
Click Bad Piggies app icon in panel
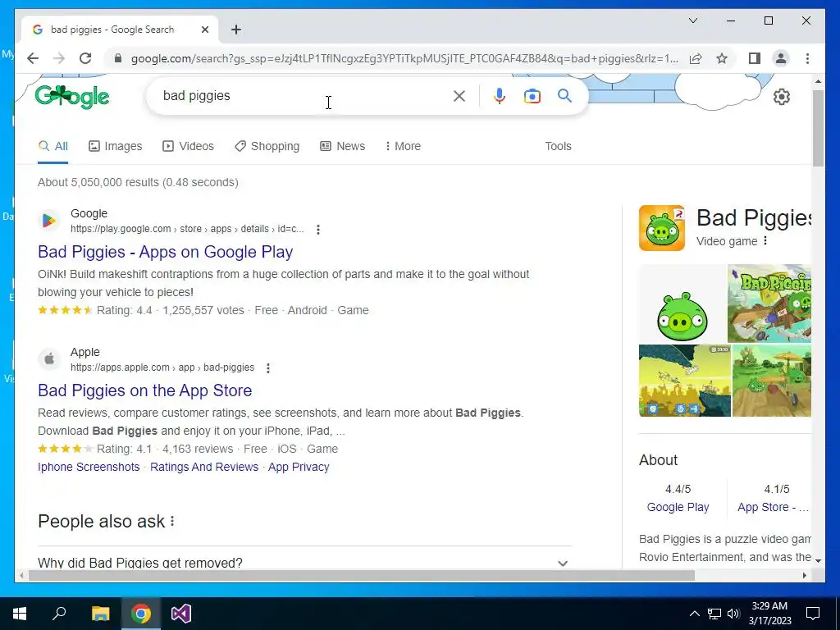[662, 228]
